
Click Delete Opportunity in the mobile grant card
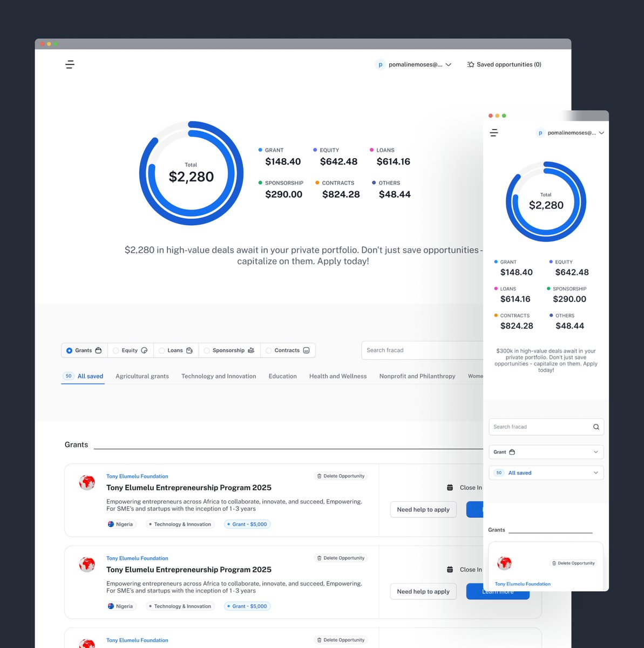click(573, 563)
